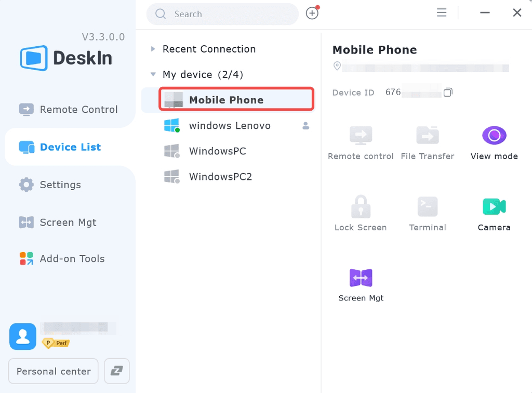The image size is (532, 393).
Task: Click the switch account icon beside Personal center
Action: [116, 371]
